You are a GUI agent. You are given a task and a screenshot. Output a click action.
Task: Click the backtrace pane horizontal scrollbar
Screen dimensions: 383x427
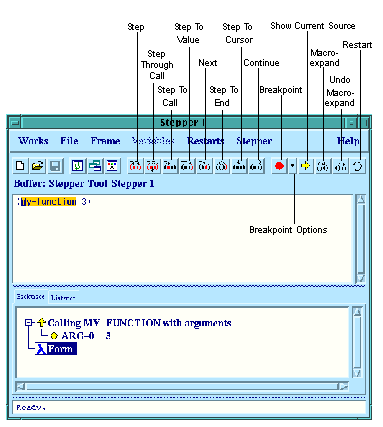tap(182, 387)
